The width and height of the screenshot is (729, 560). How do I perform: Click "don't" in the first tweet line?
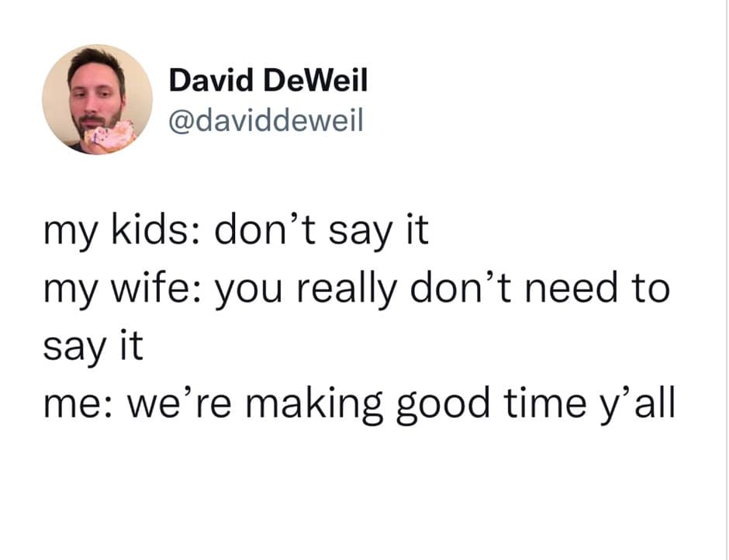[263, 232]
